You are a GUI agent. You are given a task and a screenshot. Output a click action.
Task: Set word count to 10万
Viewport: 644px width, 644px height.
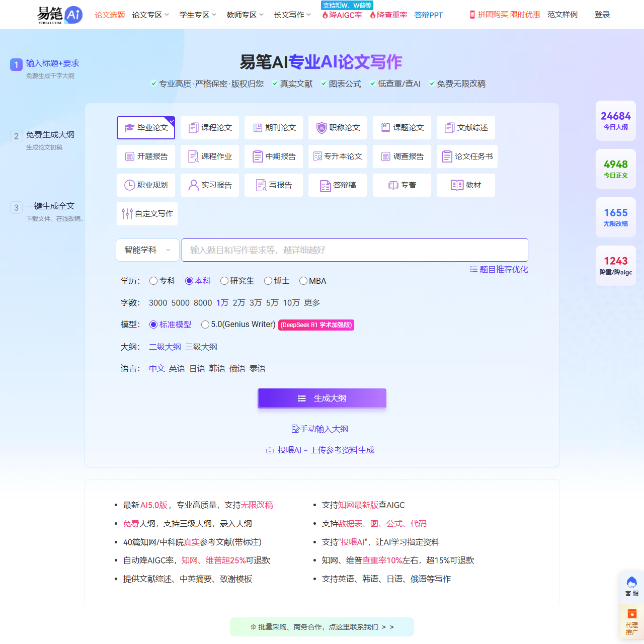291,302
